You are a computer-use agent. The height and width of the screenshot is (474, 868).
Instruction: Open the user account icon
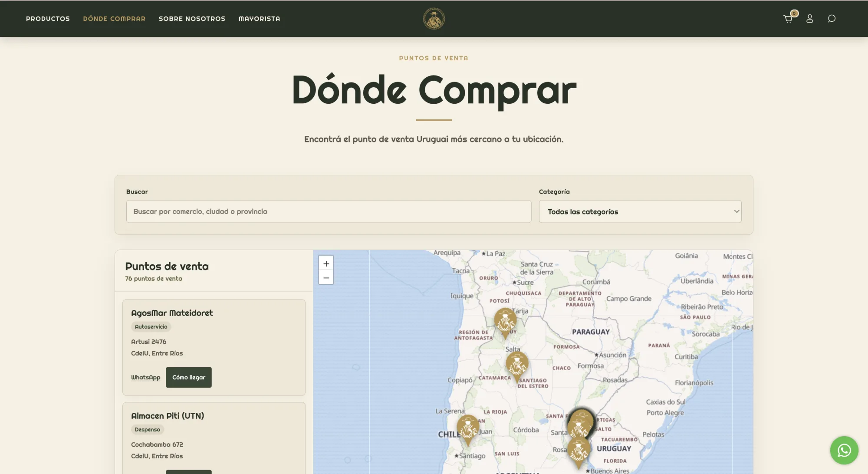[x=810, y=19]
